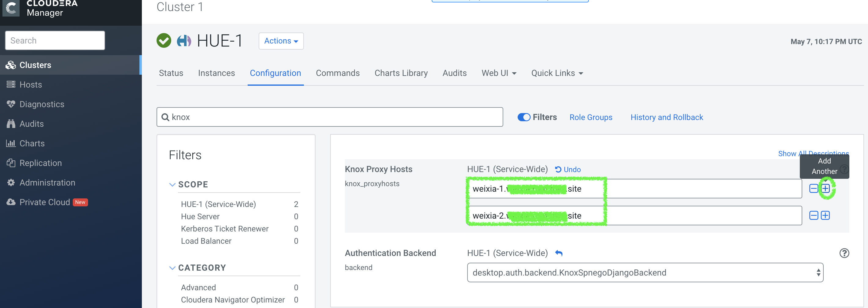Open the Authentication Backend select box
This screenshot has height=308, width=868.
pos(645,272)
